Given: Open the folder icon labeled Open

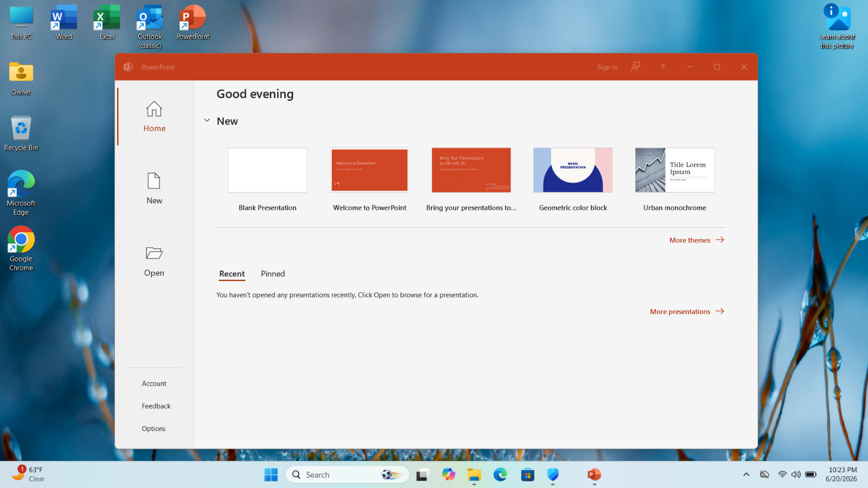Looking at the screenshot, I should (x=154, y=253).
